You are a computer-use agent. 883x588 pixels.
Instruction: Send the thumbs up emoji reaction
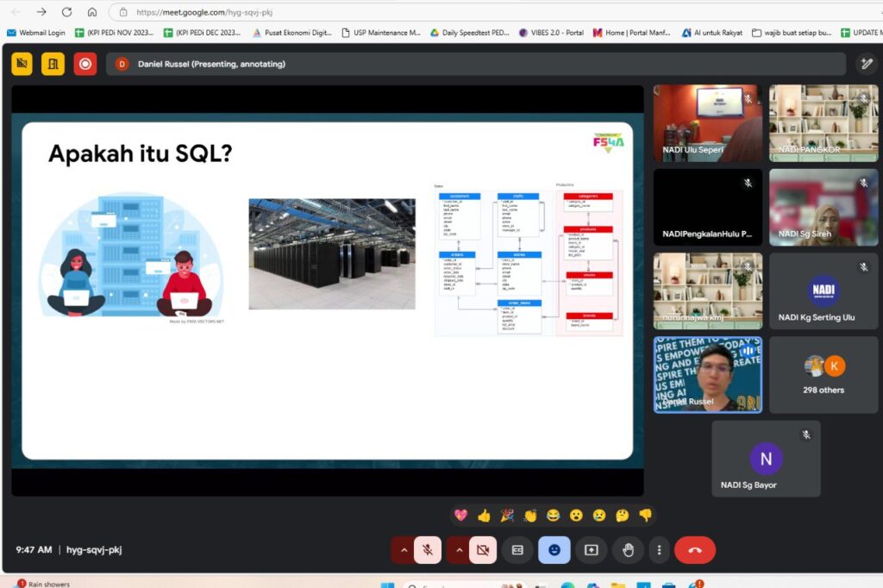coord(484,516)
